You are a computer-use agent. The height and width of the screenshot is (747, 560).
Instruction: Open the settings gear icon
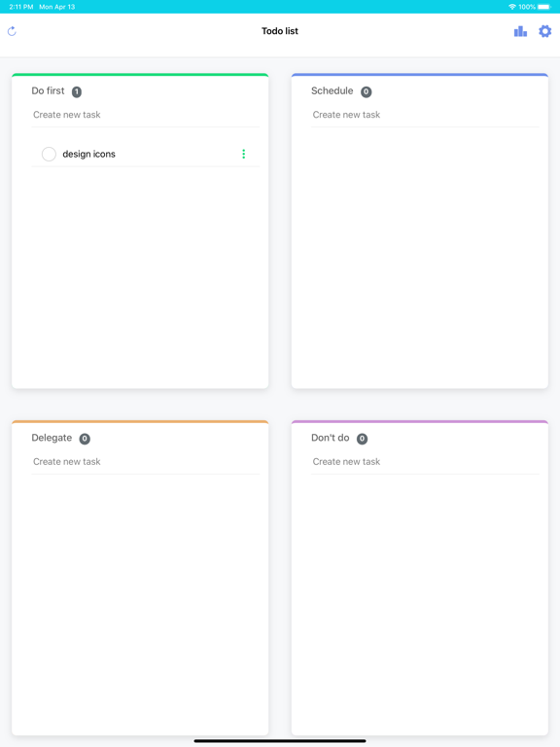(x=544, y=31)
